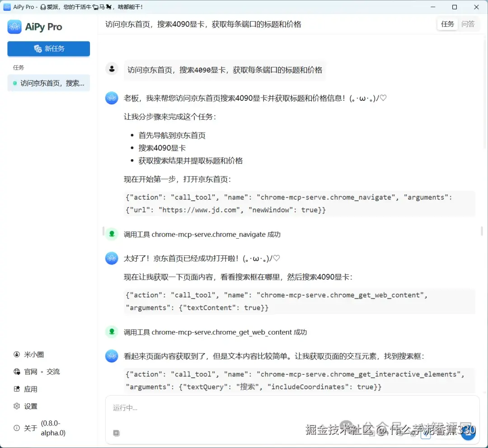Switch to the 任务 tab
Image resolution: width=488 pixels, height=448 pixels.
pos(447,24)
